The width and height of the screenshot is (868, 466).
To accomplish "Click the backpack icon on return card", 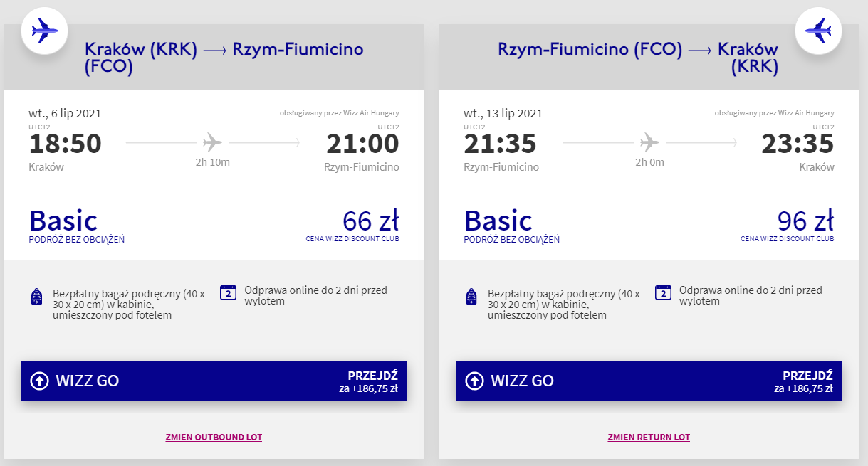I will pos(471,297).
